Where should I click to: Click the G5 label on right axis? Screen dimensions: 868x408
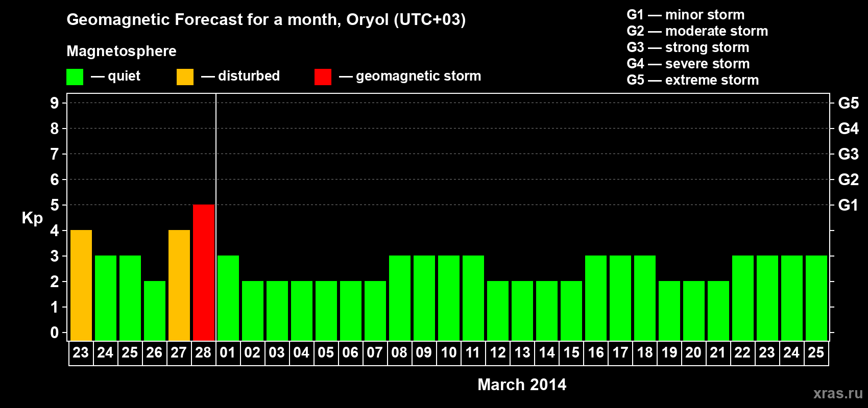(849, 103)
